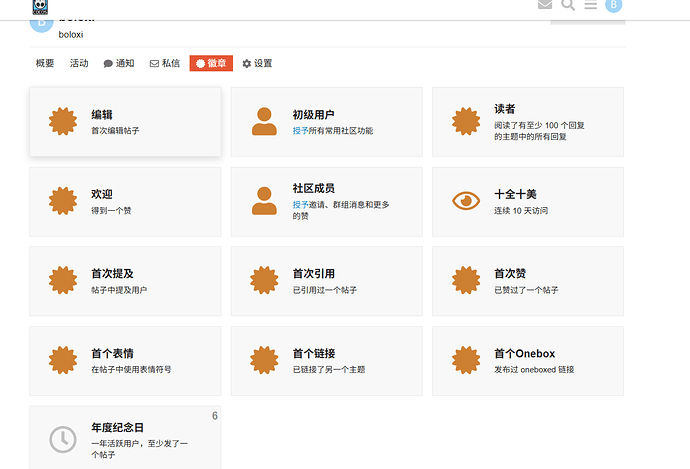Screen dimensions: 690x469
Task: Click description 已赞过了一个帖子
Action: [x=526, y=290]
